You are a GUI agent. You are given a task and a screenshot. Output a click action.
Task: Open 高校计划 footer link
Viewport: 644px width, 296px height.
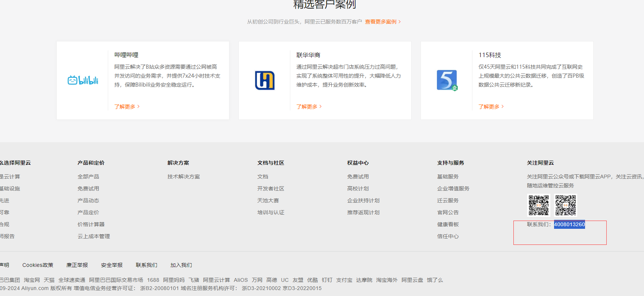pyautogui.click(x=358, y=188)
